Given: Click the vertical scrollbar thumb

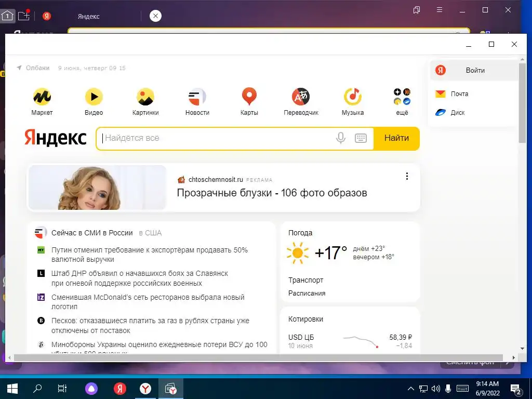Looking at the screenshot, I should tap(522, 102).
